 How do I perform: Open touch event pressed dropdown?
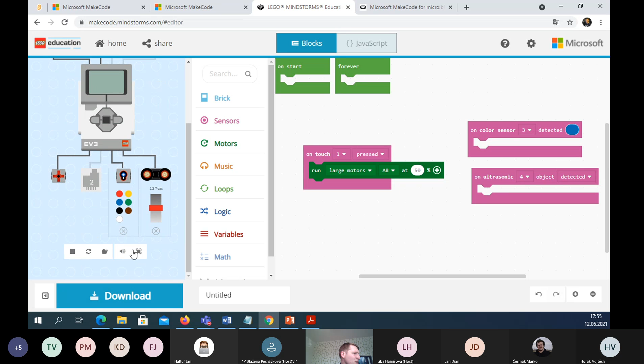click(371, 154)
